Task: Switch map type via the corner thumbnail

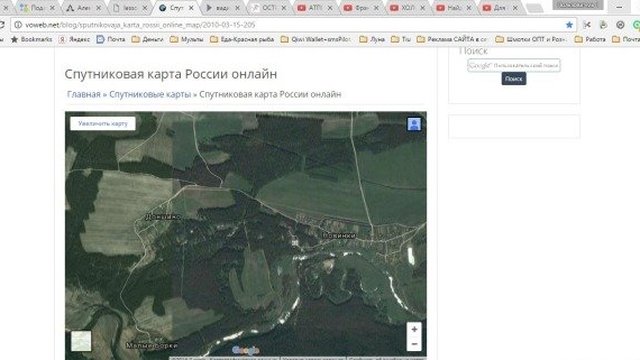Action: (x=81, y=341)
